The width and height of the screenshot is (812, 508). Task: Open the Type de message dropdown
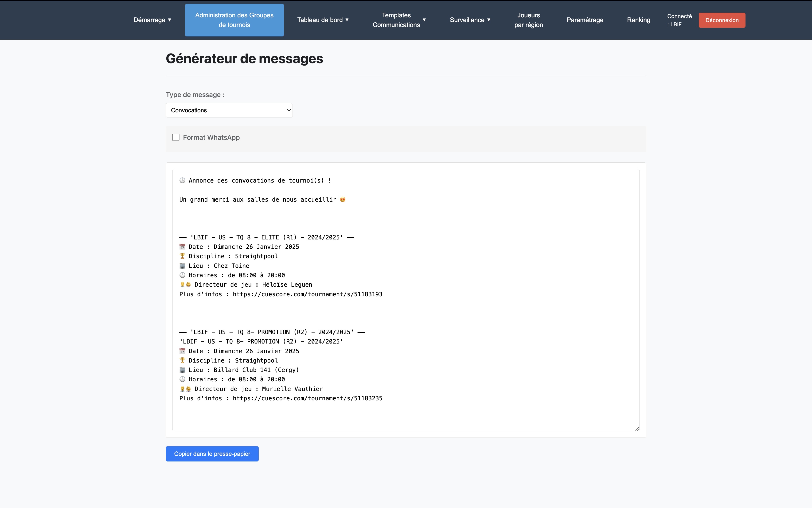(x=229, y=110)
